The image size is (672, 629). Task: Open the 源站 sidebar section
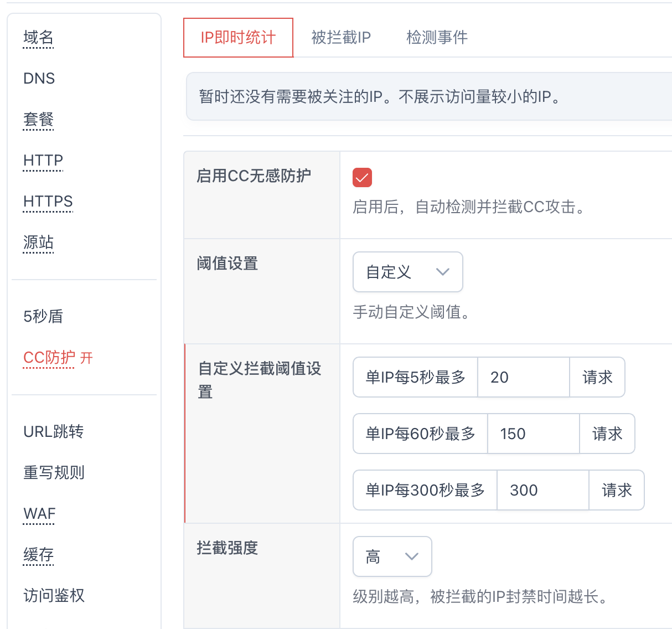(x=38, y=243)
